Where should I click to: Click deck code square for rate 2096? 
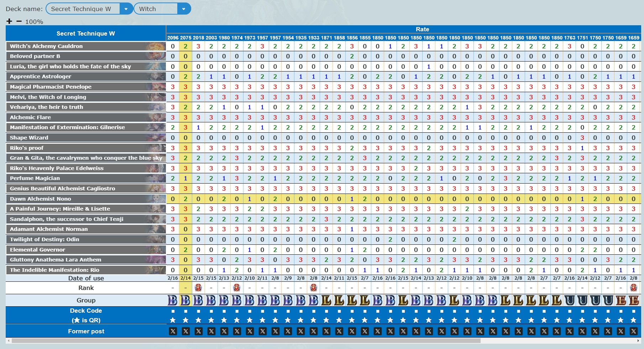pos(173,311)
